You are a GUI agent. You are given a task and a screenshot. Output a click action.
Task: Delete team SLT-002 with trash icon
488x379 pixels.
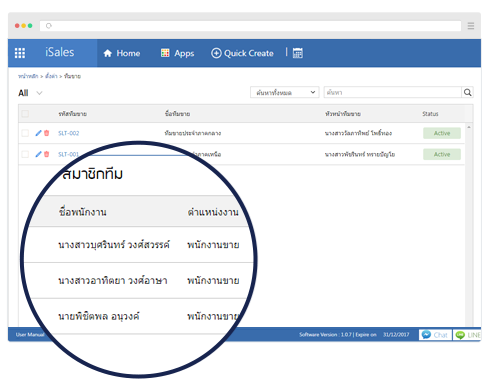[x=47, y=133]
